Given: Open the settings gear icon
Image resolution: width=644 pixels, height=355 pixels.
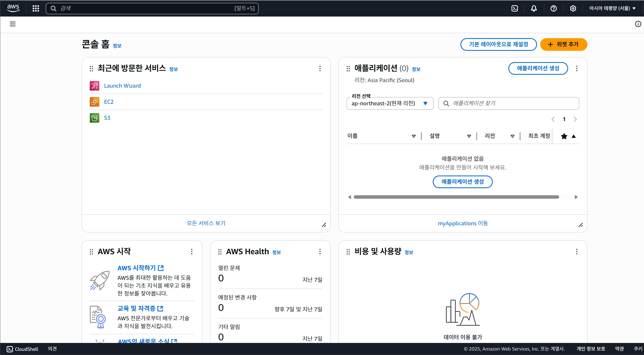Looking at the screenshot, I should tap(573, 8).
